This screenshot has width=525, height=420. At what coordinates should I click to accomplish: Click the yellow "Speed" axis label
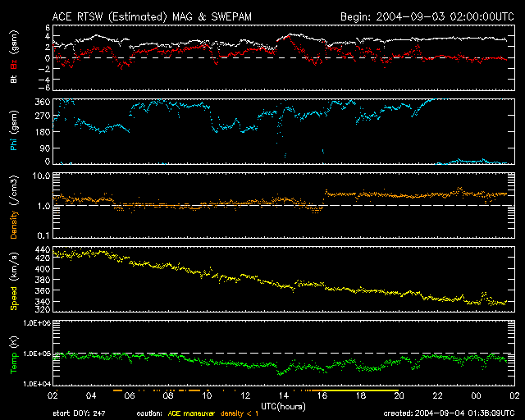click(13, 299)
